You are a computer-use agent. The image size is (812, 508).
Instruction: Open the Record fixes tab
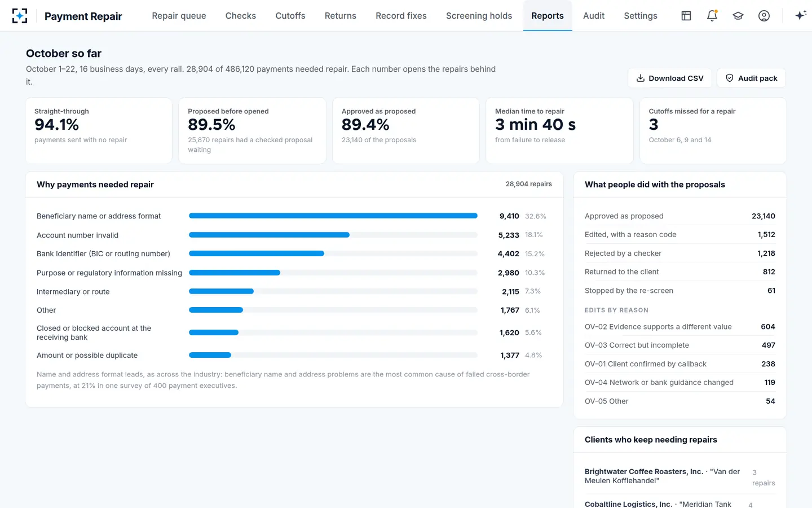click(401, 16)
